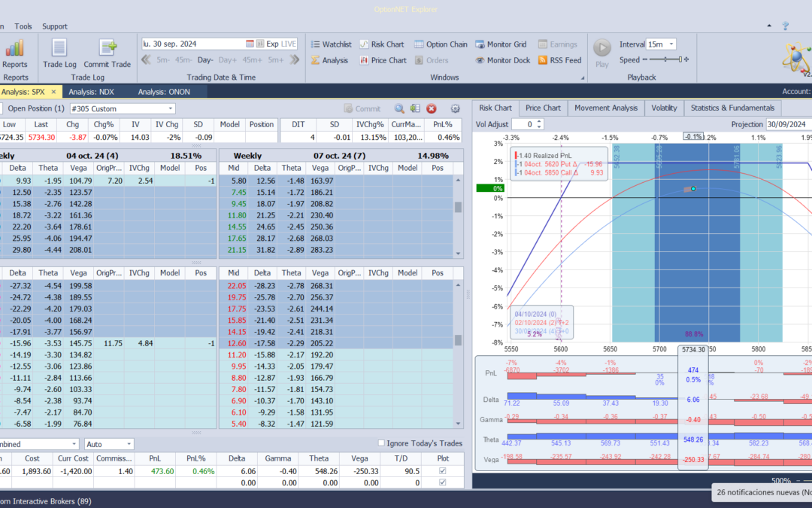This screenshot has width=812, height=508.
Task: Enable Ignore Today's Trades checkbox
Action: pos(381,443)
